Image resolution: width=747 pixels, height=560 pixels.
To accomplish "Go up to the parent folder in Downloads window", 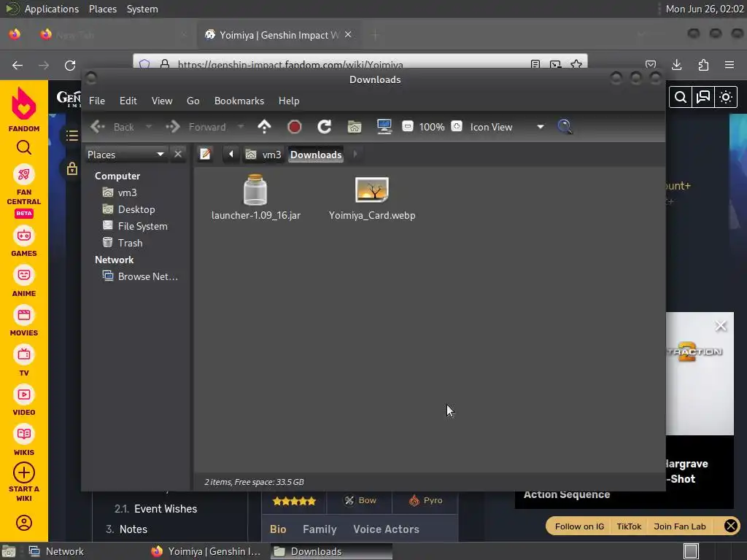I will 264,127.
